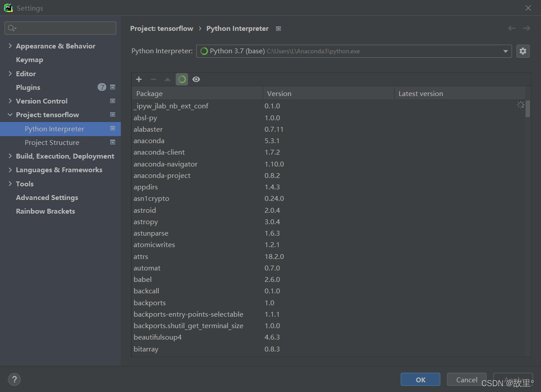
Task: Select Python Interpreter in the sidebar
Action: point(60,129)
